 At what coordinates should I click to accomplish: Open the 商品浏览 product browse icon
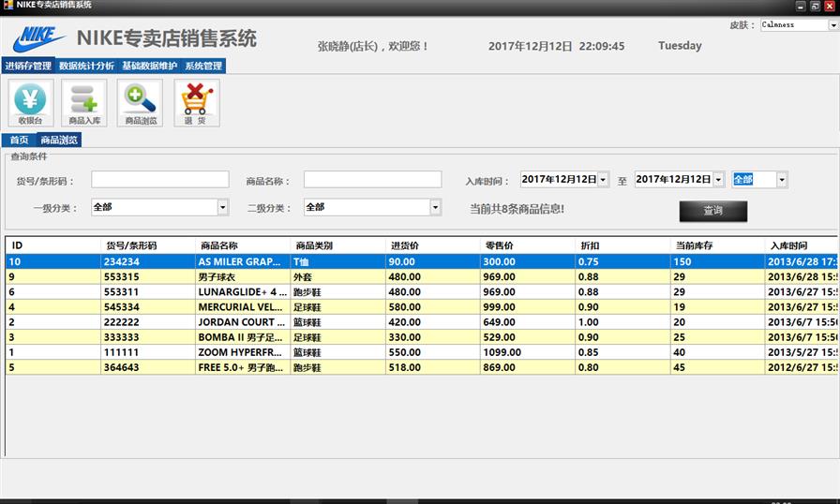(140, 103)
